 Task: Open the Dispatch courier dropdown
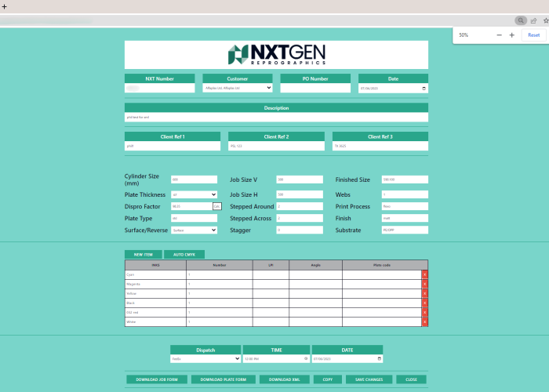[x=205, y=359]
